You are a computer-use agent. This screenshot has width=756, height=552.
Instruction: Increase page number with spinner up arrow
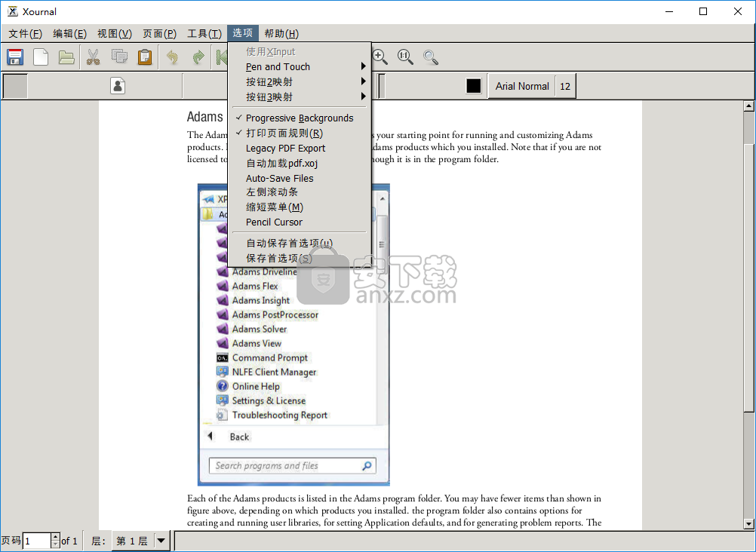(55, 537)
